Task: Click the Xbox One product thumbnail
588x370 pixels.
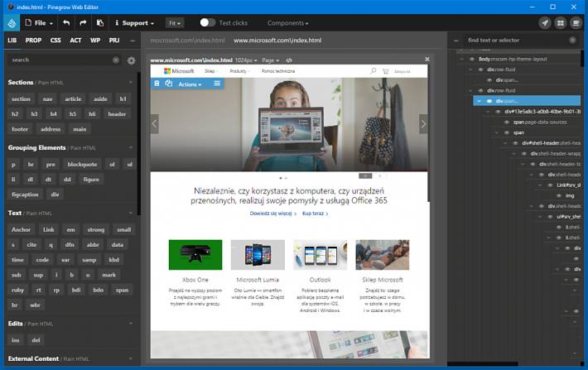Action: [x=195, y=255]
